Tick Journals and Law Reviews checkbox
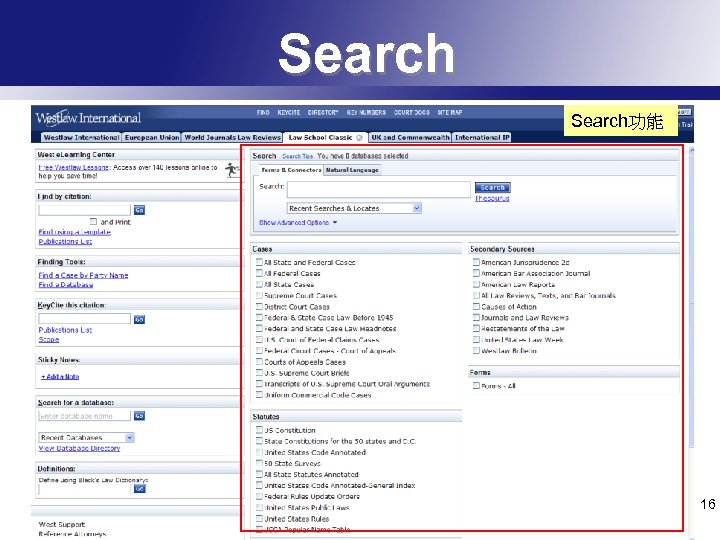The height and width of the screenshot is (540, 720). click(476, 317)
